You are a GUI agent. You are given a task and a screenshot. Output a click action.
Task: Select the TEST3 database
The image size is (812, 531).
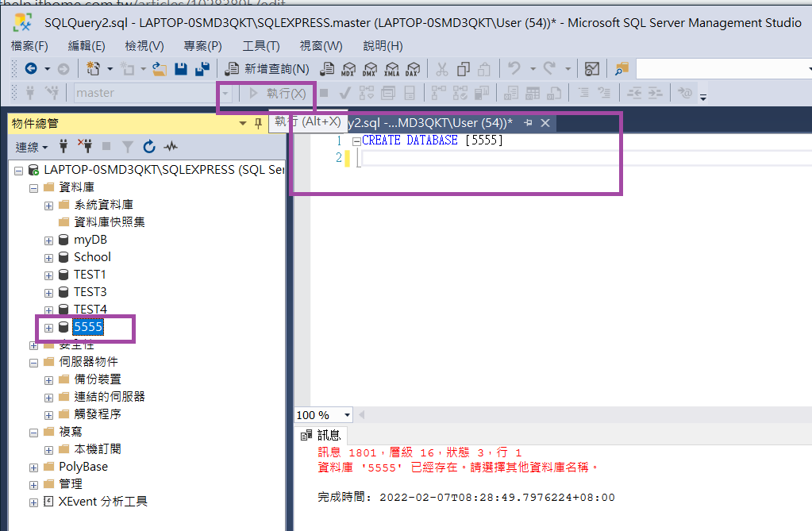click(x=90, y=292)
